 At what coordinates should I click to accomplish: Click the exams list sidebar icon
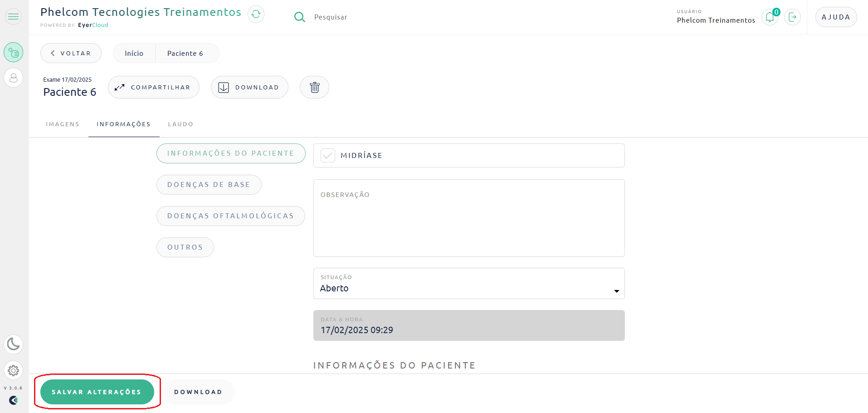pyautogui.click(x=14, y=53)
